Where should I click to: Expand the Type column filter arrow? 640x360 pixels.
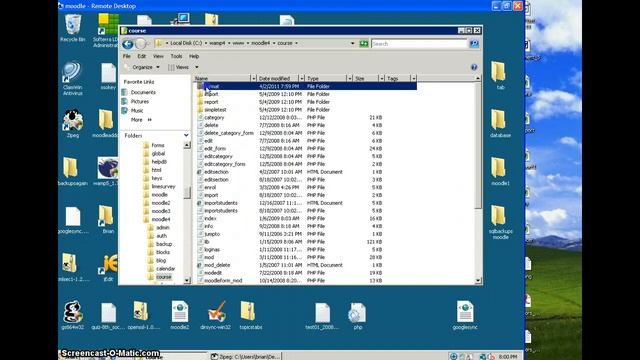[349, 78]
